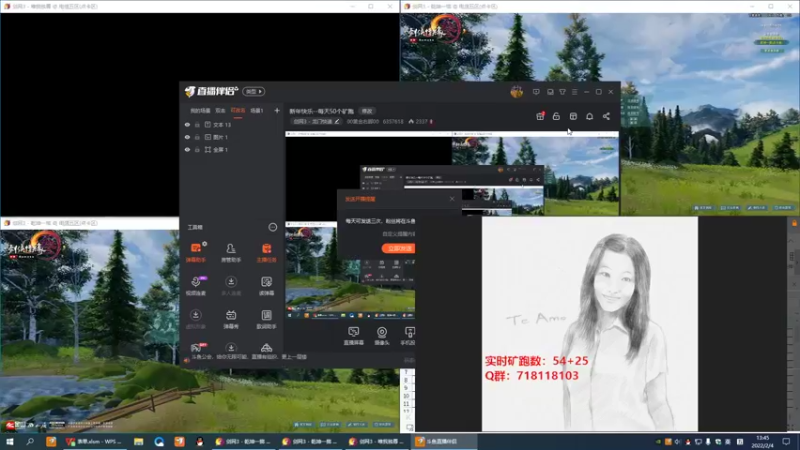This screenshot has width=800, height=450.
Task: Hide the 文本 13 layer
Action: [x=187, y=124]
